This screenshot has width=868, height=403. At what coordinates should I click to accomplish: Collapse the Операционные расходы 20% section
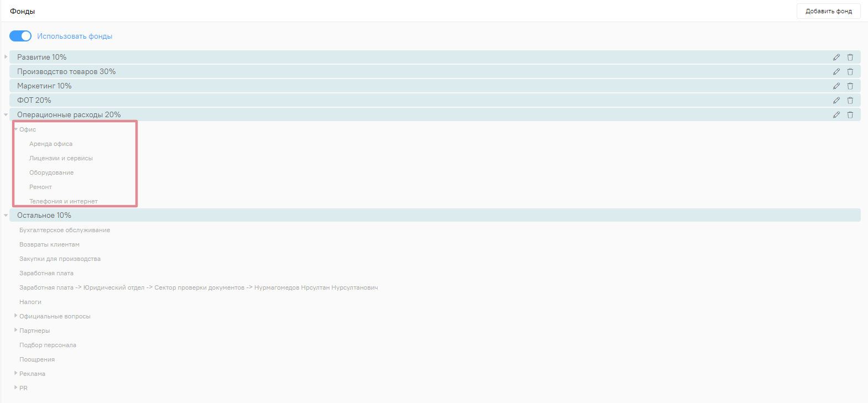pyautogui.click(x=6, y=115)
